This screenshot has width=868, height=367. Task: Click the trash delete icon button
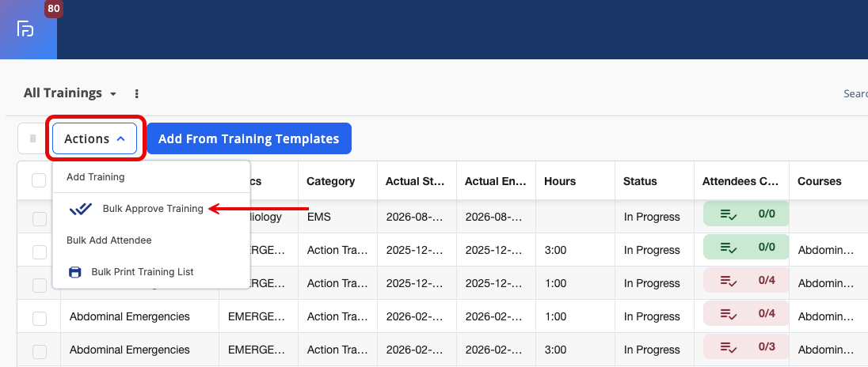pos(32,138)
